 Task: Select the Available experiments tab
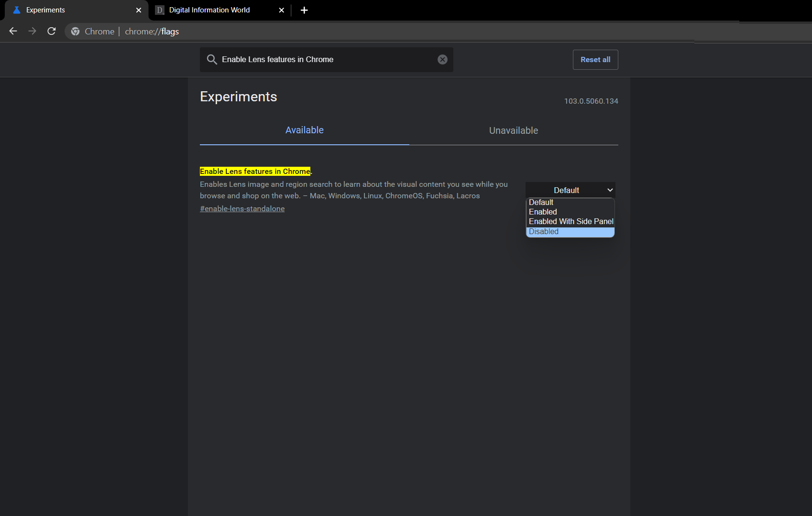tap(305, 130)
